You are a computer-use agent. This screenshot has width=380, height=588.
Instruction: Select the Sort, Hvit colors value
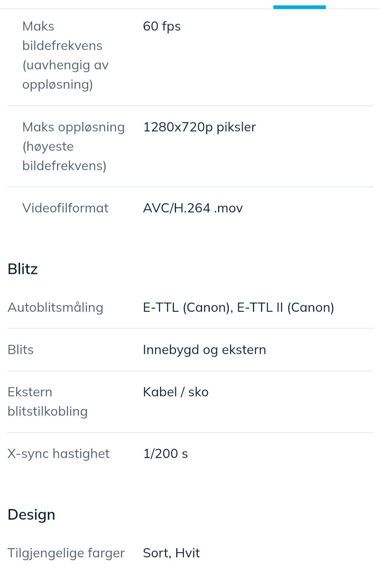click(x=171, y=553)
